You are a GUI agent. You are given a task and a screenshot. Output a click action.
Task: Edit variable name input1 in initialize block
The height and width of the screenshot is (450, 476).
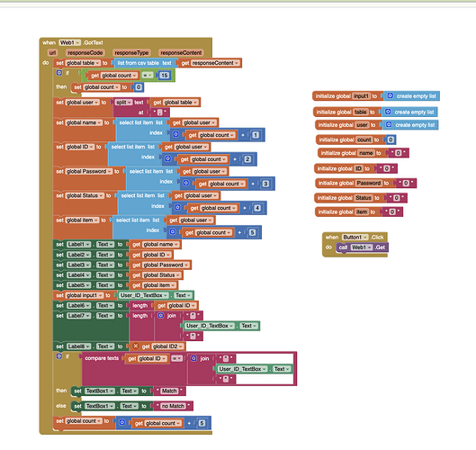(361, 96)
